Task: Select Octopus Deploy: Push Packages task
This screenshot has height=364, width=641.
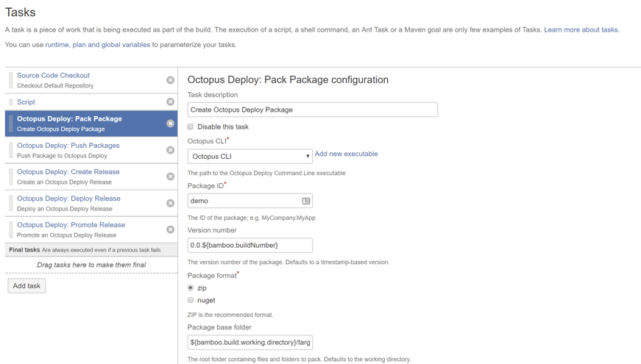Action: pos(68,146)
